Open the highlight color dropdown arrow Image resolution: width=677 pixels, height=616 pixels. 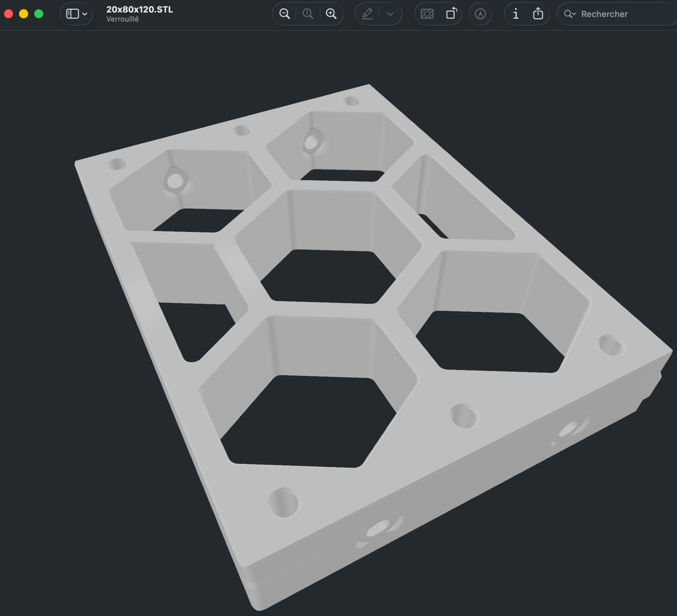(390, 14)
